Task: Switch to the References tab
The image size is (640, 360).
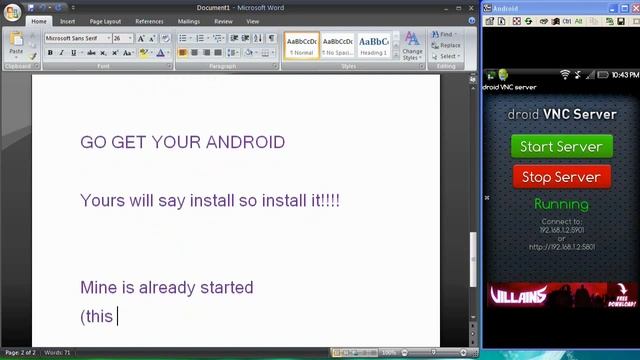Action: (x=149, y=21)
